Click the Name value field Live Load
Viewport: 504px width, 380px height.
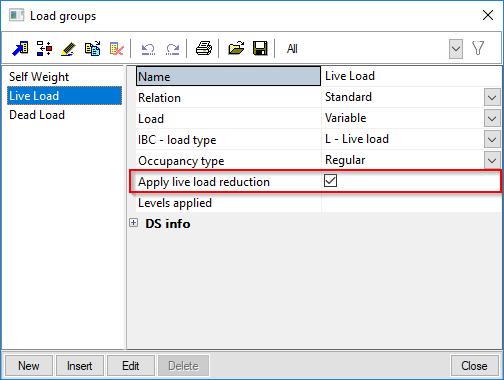411,76
